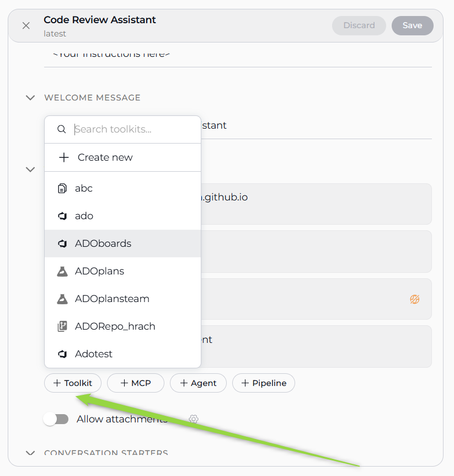Click the ado toolkit Azure DevOps icon
Screen dimensions: 454x476
pos(62,216)
